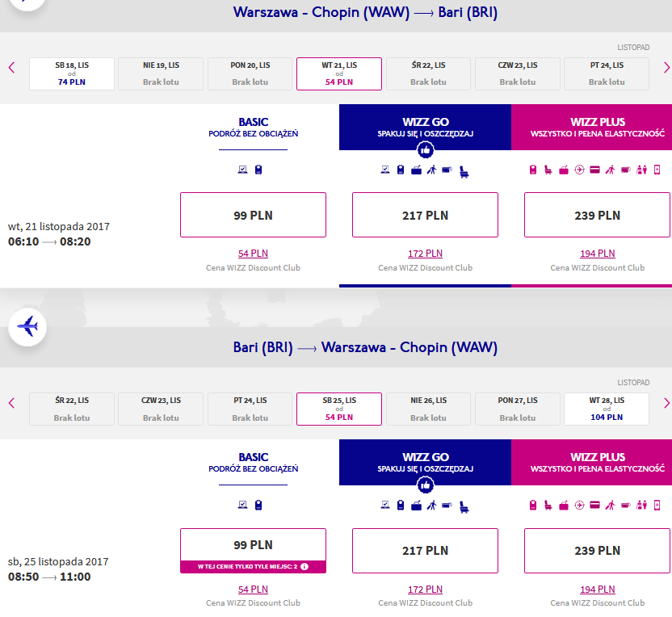Click online check-in laptop icon under outbound WIZZ GO
672x617 pixels.
[x=385, y=170]
